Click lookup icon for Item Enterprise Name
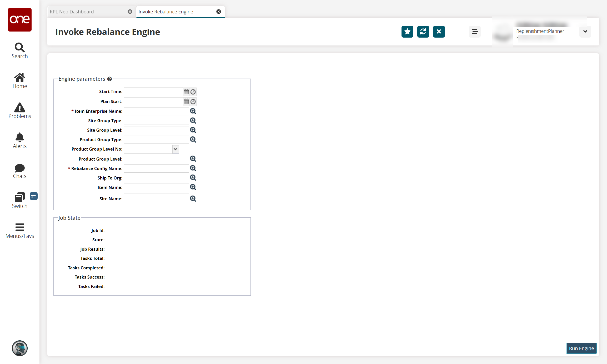Screen dimensions: 607x364 [x=193, y=111]
